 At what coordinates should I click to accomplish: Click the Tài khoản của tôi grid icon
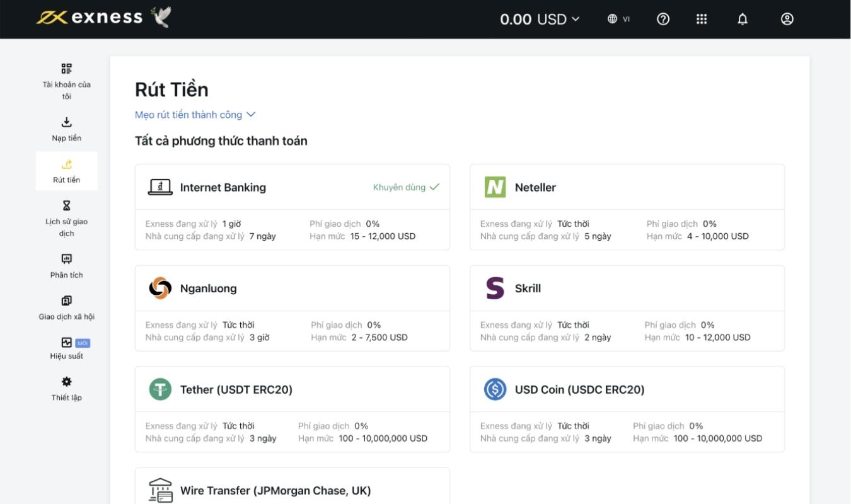(66, 69)
